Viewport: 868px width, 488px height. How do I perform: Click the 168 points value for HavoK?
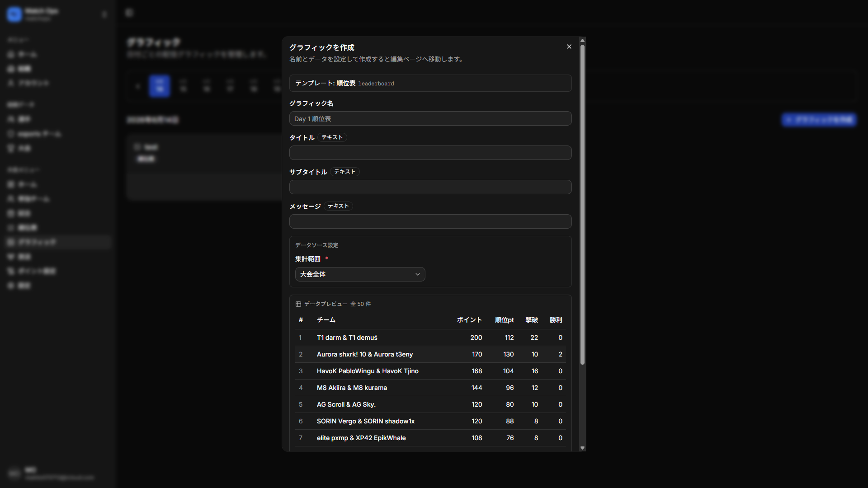coord(477,371)
